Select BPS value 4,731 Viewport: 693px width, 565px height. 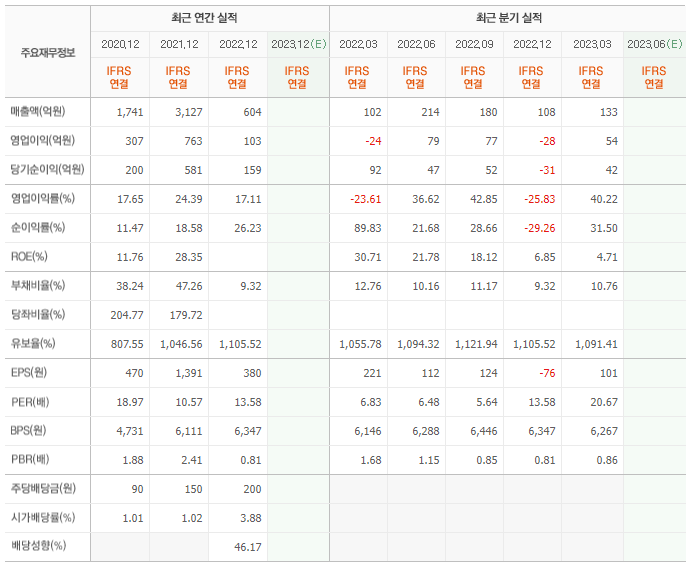130,431
